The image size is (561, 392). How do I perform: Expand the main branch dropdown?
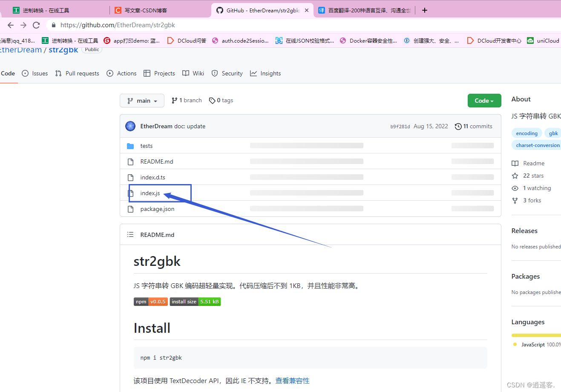[x=142, y=101]
